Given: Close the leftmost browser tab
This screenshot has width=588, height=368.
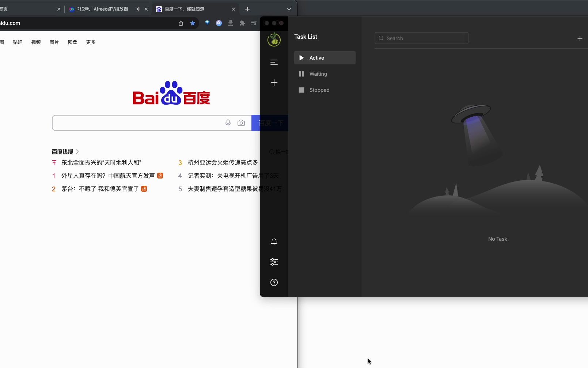Looking at the screenshot, I should tap(59, 9).
